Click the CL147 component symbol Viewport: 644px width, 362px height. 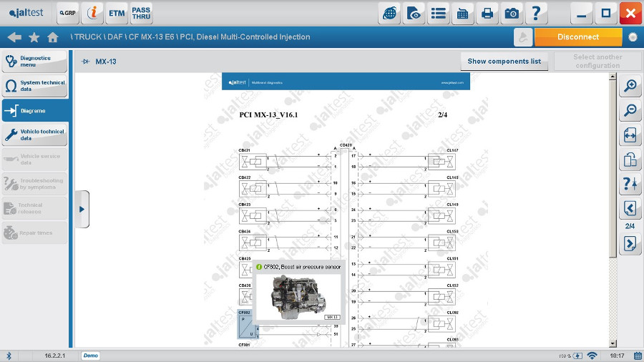click(441, 162)
